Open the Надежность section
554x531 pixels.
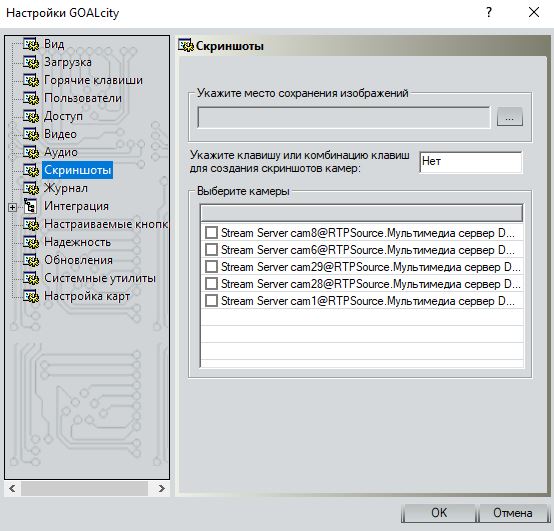point(77,242)
